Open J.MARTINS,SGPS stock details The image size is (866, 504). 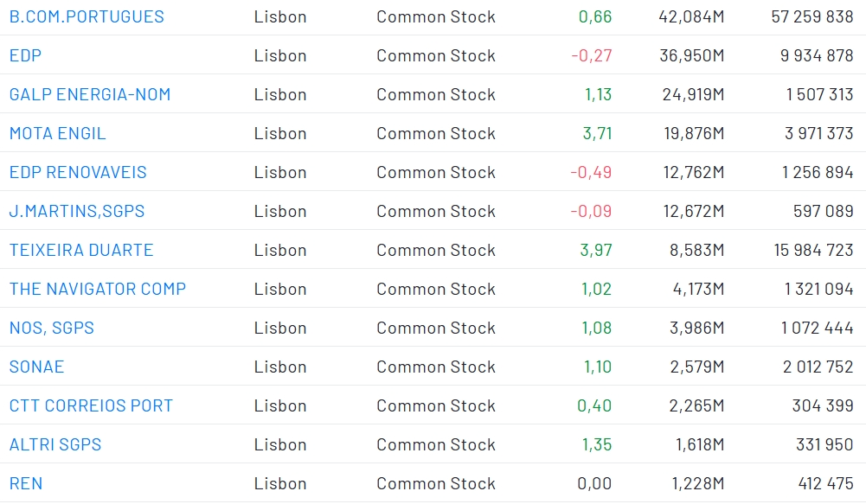point(77,211)
